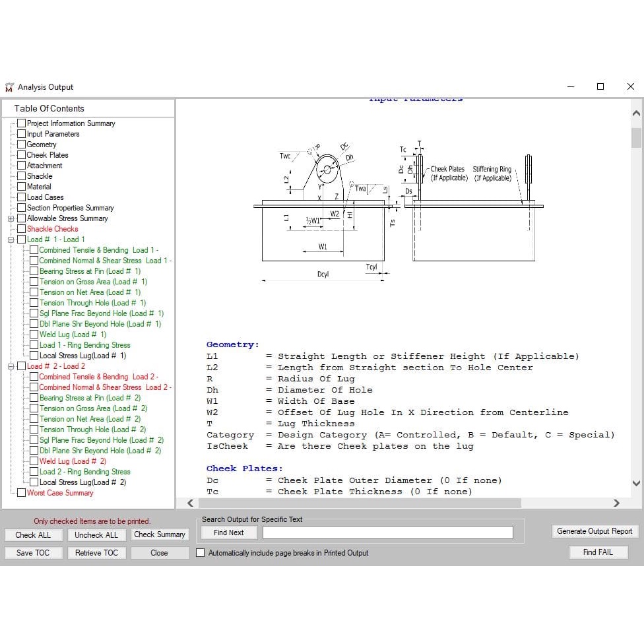644x644 pixels.
Task: Enable the Geometry checkbox
Action: [x=21, y=145]
